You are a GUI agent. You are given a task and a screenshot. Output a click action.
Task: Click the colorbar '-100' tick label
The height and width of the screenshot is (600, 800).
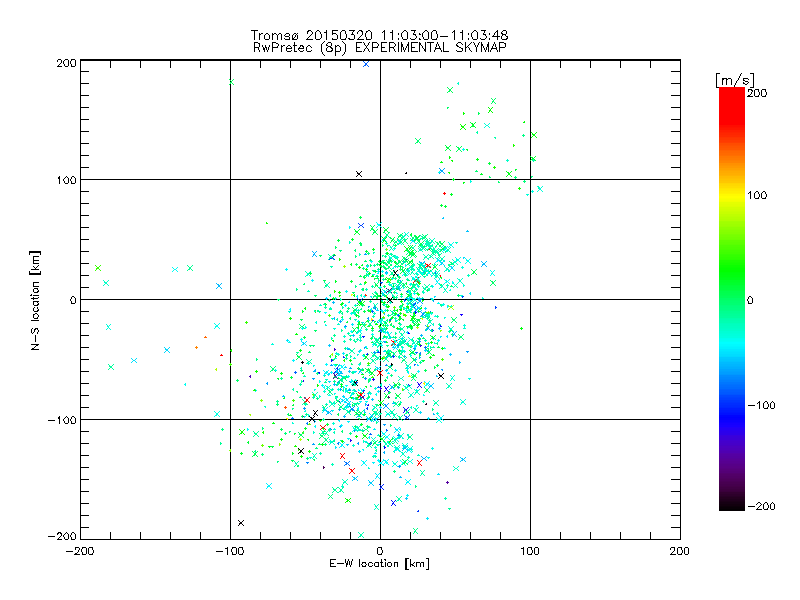tap(761, 406)
